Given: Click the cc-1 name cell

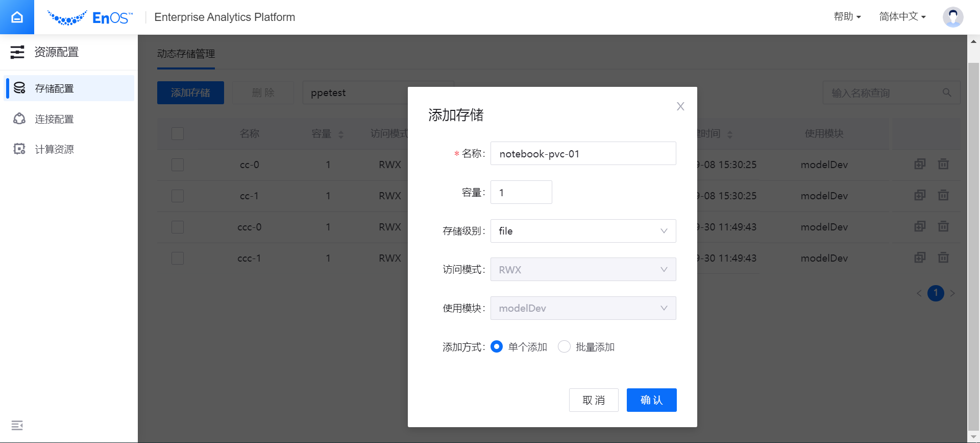Looking at the screenshot, I should 249,196.
